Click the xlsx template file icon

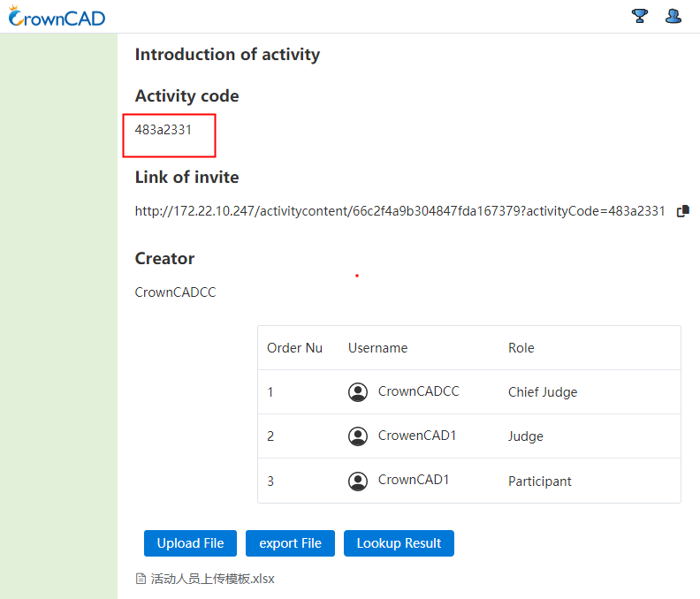pos(141,579)
